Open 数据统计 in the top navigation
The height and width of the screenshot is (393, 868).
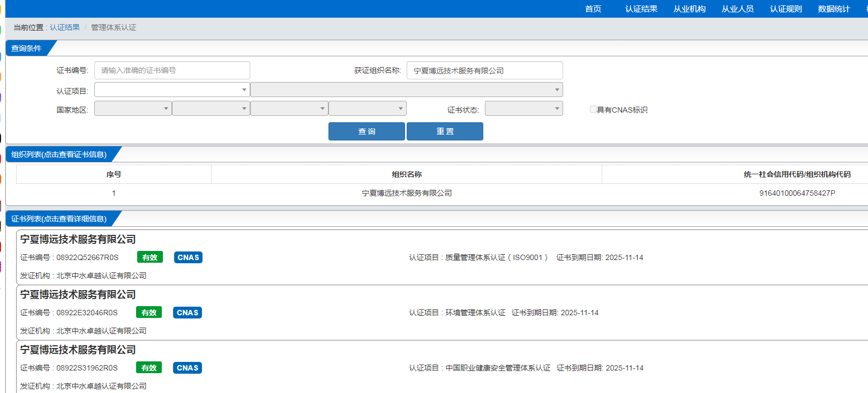pyautogui.click(x=834, y=9)
